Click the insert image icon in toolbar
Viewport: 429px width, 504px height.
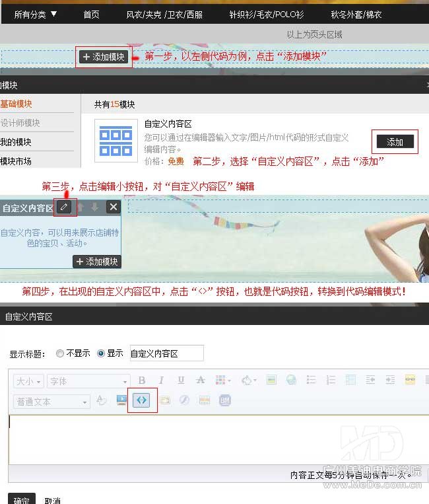tap(271, 380)
